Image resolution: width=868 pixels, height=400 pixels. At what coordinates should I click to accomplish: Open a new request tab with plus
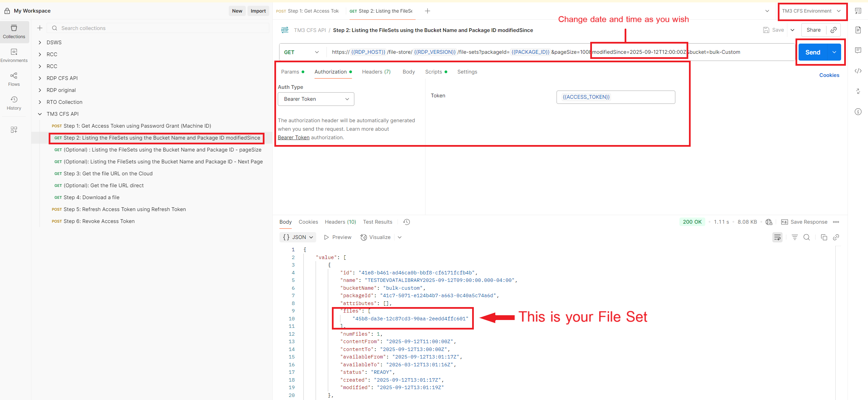428,11
